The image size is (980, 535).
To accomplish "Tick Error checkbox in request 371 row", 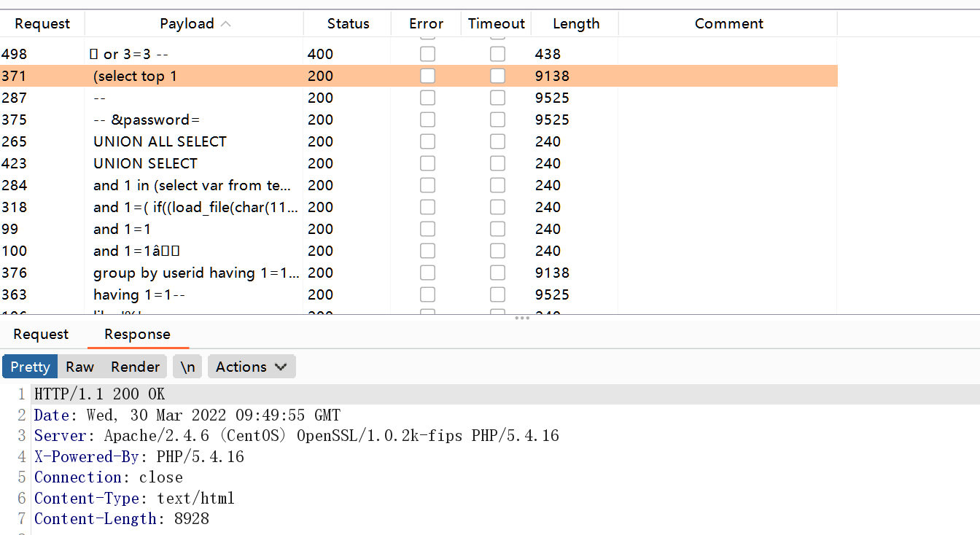I will pos(427,76).
